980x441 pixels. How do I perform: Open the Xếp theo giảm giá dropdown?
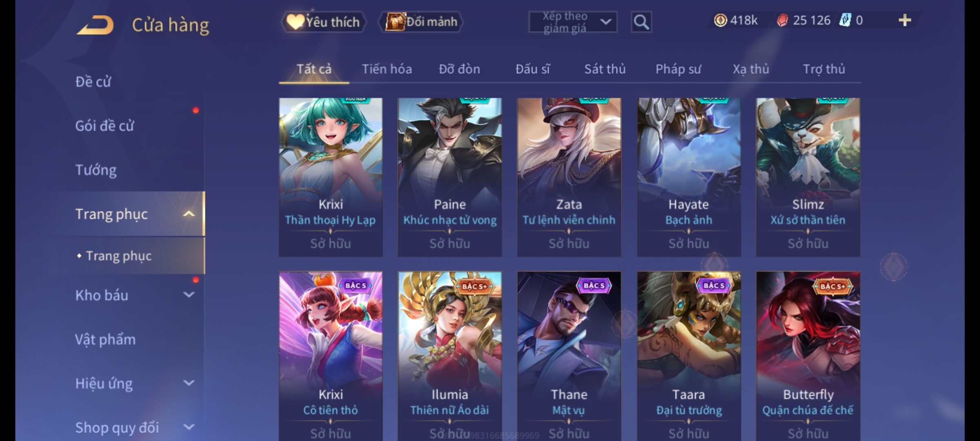click(572, 22)
